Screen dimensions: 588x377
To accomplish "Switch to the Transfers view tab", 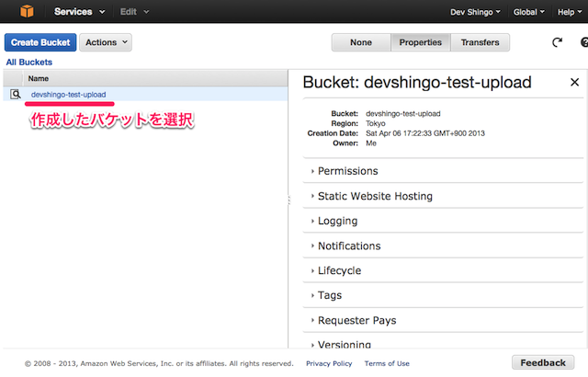I will coord(480,42).
